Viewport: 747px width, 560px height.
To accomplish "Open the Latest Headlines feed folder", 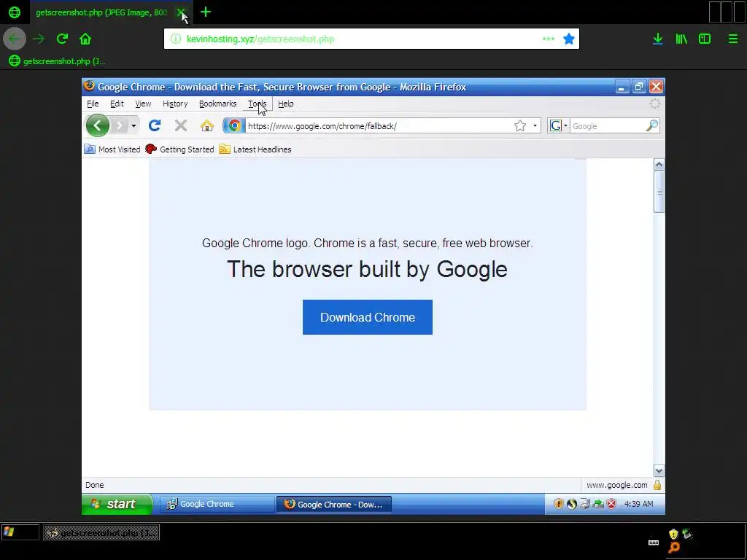I will 255,149.
